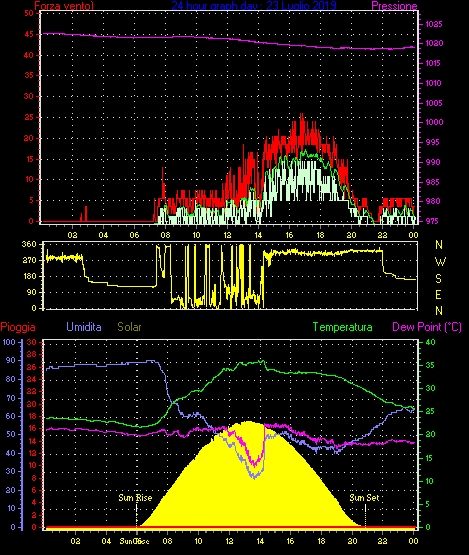Click the Temperatura legend label
The image size is (469, 555).
pyautogui.click(x=342, y=327)
